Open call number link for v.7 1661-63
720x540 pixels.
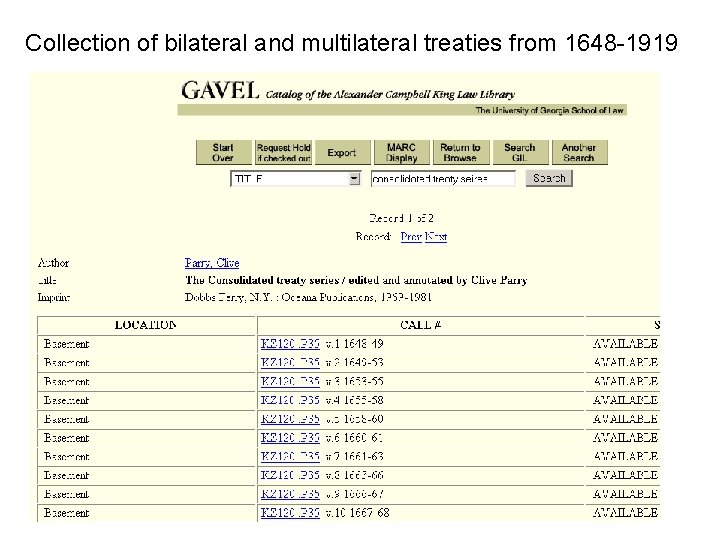click(290, 457)
